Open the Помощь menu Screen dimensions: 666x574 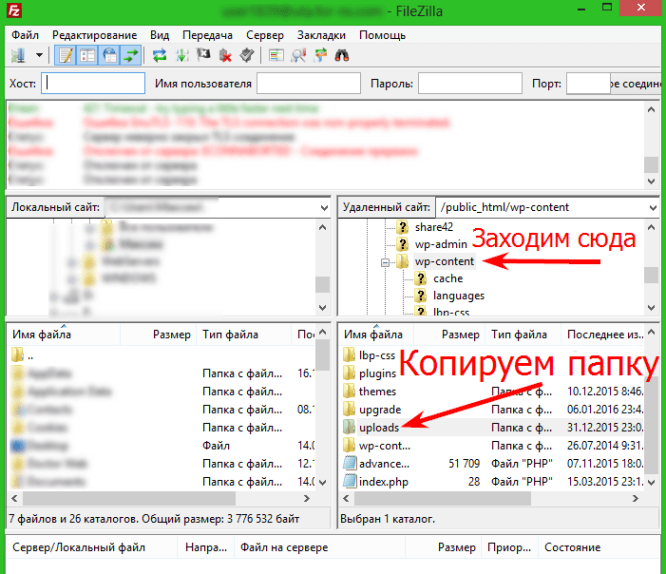(x=382, y=35)
